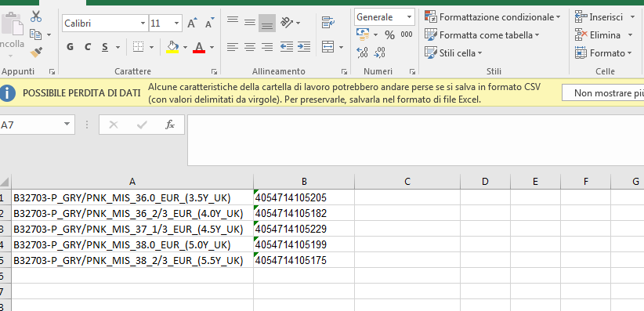Align text to bottom
644x311 pixels.
(267, 23)
